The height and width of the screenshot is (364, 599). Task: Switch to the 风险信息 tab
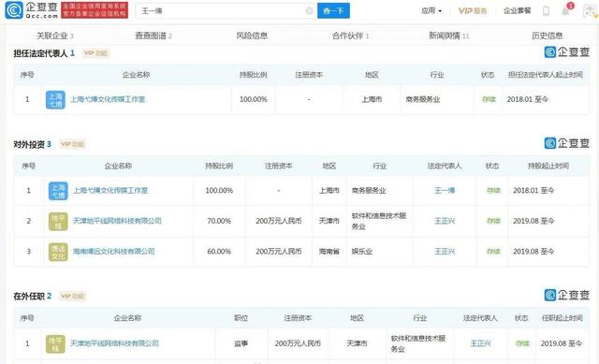(x=252, y=36)
